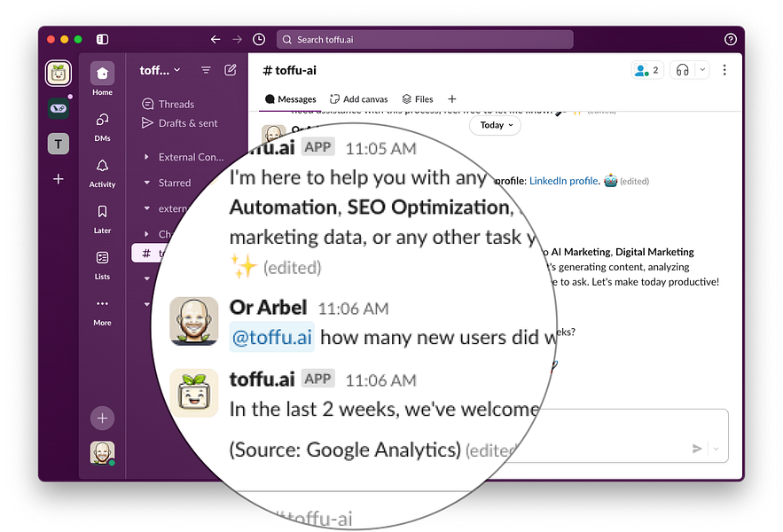Click the toffu.ai bot avatar at 11:06 AM
The image size is (783, 532).
pyautogui.click(x=194, y=393)
